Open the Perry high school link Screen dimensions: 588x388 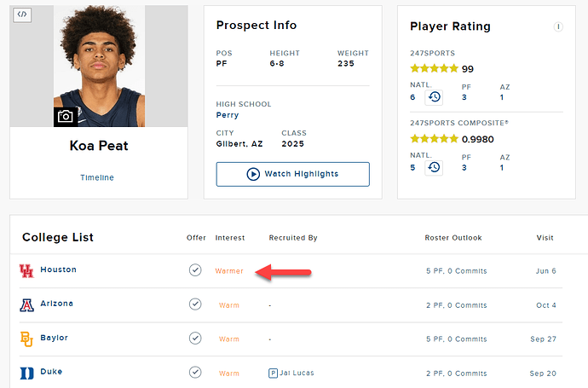tap(228, 115)
